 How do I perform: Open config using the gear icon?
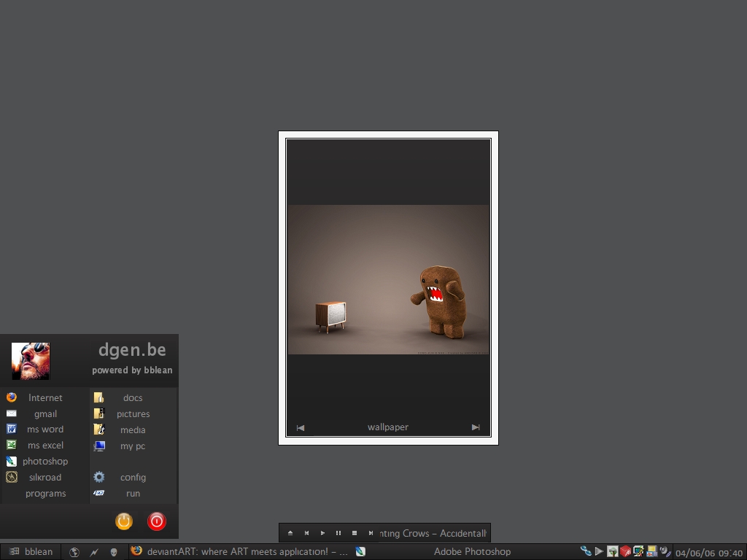(x=99, y=477)
